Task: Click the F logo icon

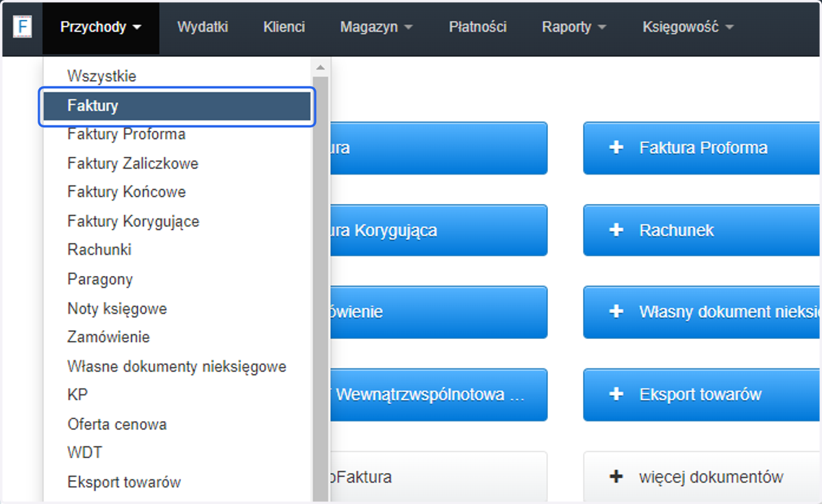Action: click(23, 27)
